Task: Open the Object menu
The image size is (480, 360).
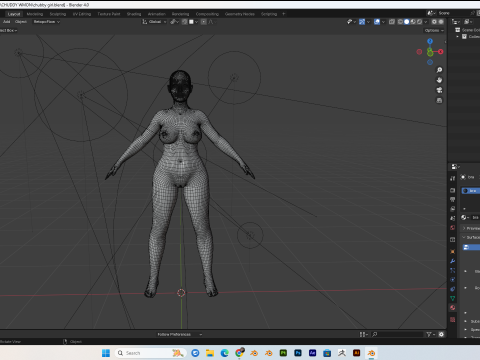Action: pos(21,22)
